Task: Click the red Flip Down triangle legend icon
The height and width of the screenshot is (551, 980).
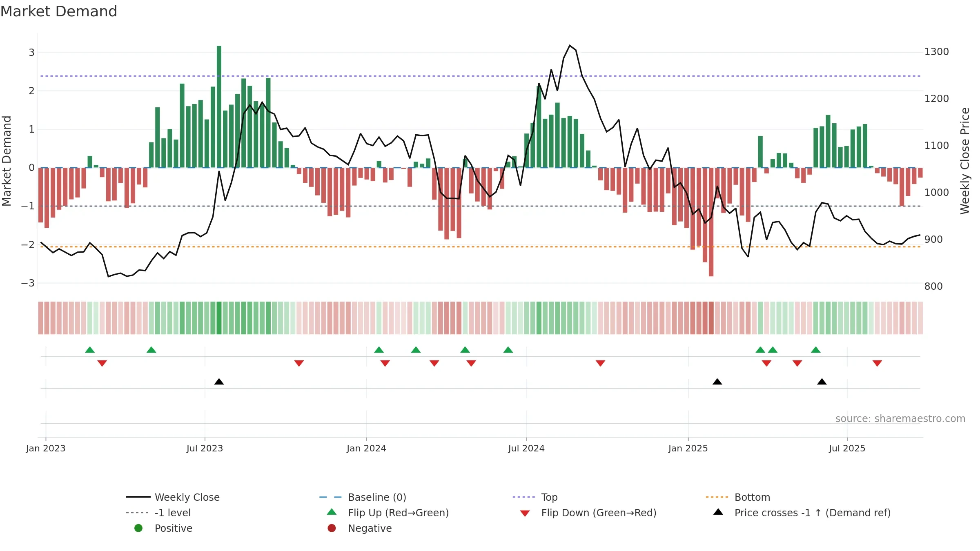Action: point(525,513)
